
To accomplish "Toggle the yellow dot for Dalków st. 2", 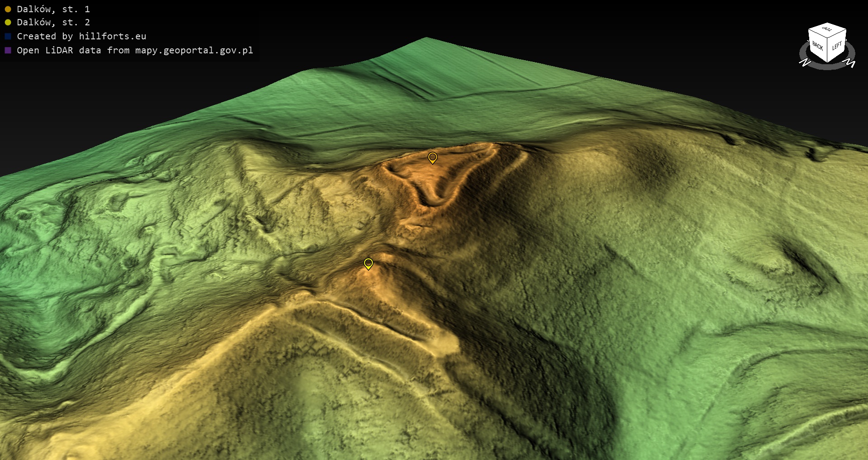I will pos(8,22).
